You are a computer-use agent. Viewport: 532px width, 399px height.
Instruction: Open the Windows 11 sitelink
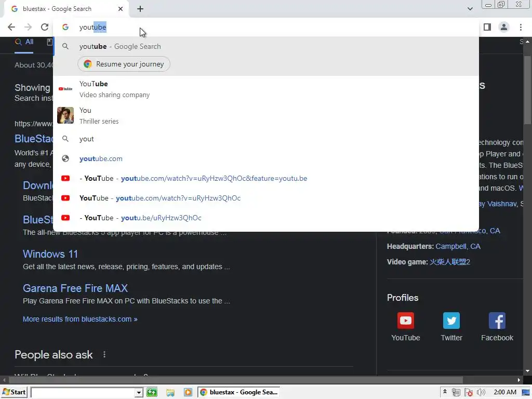click(x=50, y=254)
